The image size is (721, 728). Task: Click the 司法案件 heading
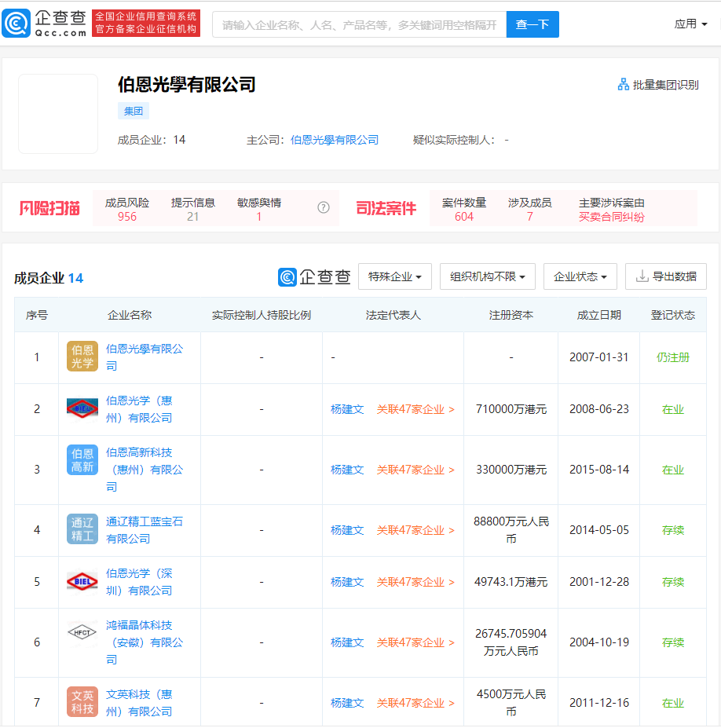[x=386, y=208]
